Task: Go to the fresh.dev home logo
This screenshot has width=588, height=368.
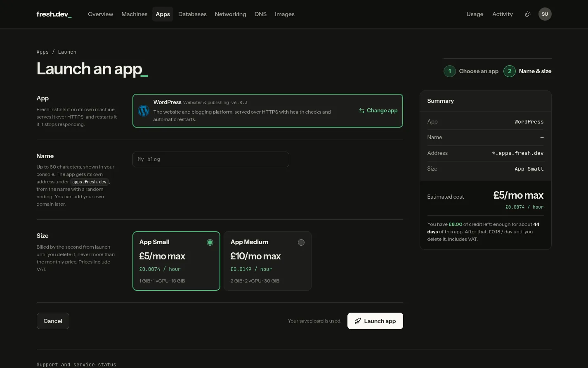Action: click(54, 14)
